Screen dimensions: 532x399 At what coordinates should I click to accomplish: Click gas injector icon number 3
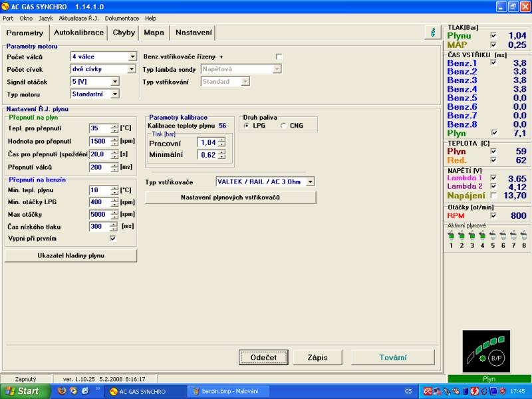[472, 235]
